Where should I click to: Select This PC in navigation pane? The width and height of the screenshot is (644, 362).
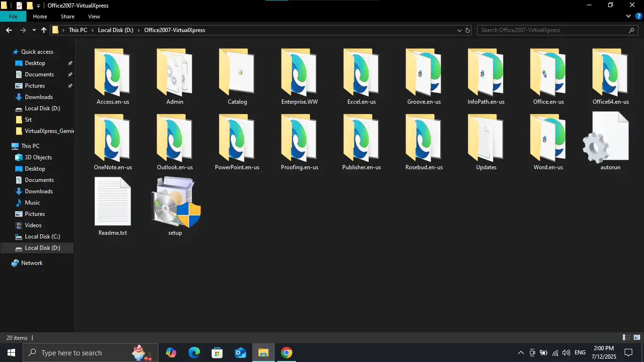tap(30, 146)
